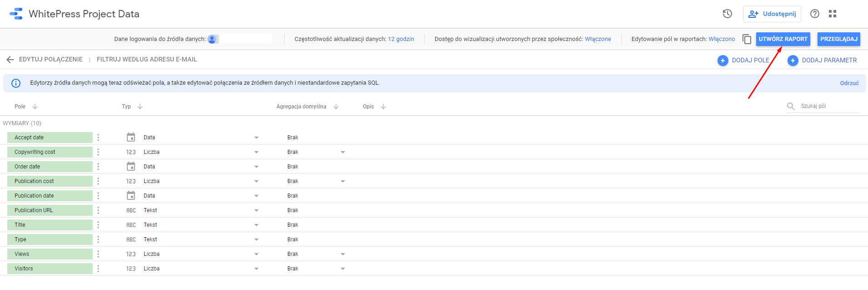
Task: Click the search magnifier icon
Action: click(x=791, y=106)
